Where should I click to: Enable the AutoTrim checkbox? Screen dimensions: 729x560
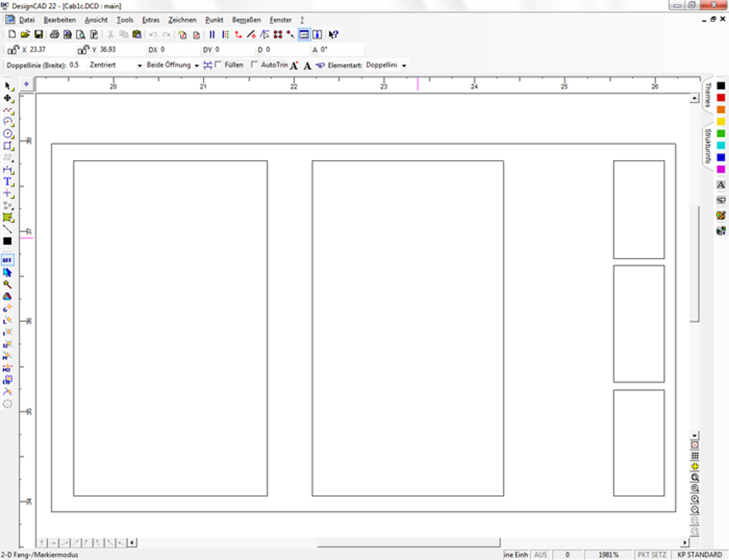tap(252, 63)
